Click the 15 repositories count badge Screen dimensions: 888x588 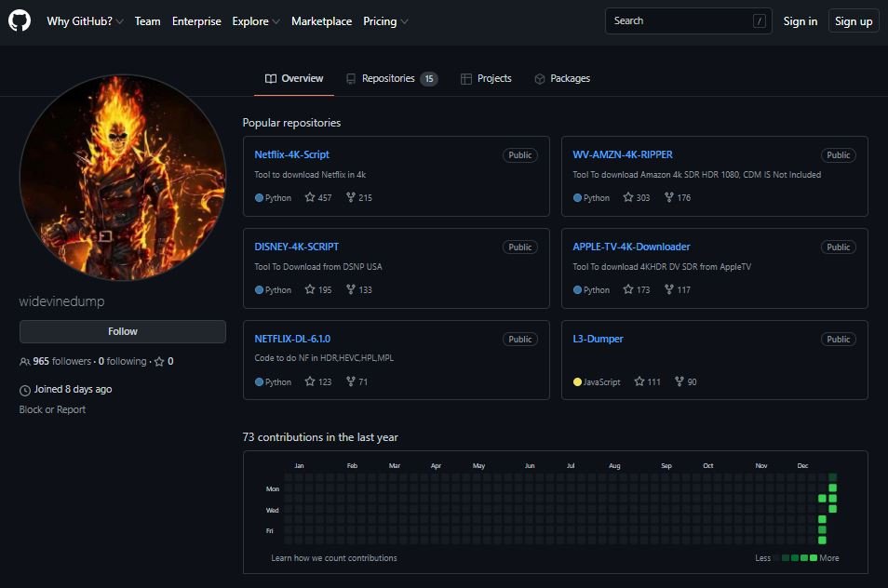click(429, 79)
